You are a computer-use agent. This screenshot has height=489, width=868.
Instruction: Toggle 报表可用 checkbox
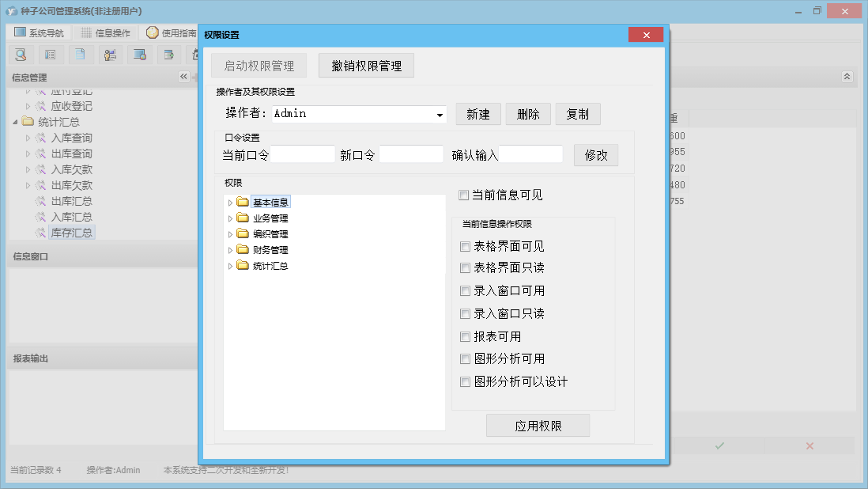pos(465,337)
